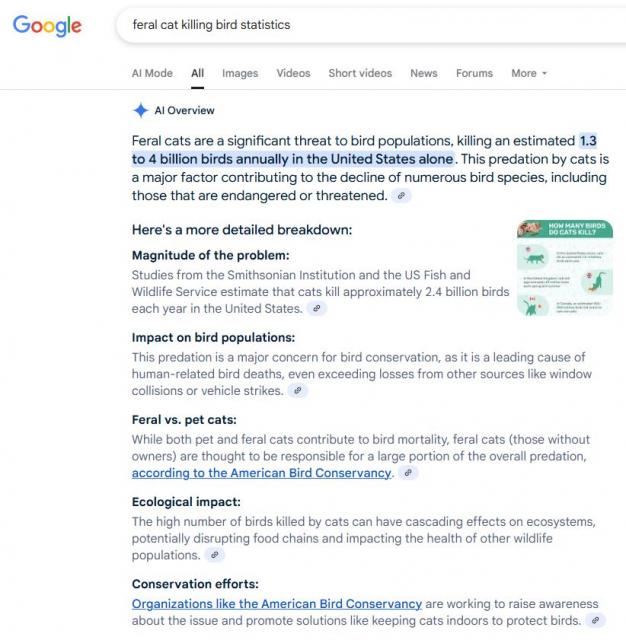Open the Forums tab
This screenshot has width=626, height=640.
[x=475, y=73]
